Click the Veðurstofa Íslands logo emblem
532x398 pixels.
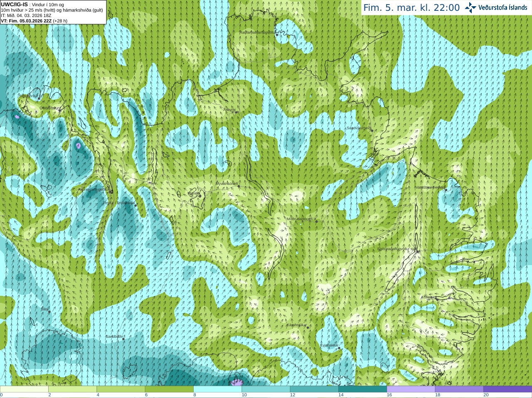(470, 7)
